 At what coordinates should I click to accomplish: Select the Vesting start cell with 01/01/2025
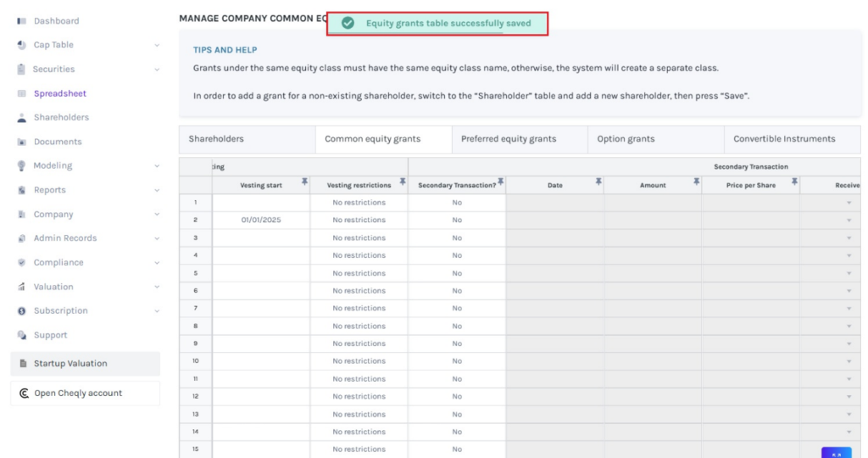[x=260, y=221]
